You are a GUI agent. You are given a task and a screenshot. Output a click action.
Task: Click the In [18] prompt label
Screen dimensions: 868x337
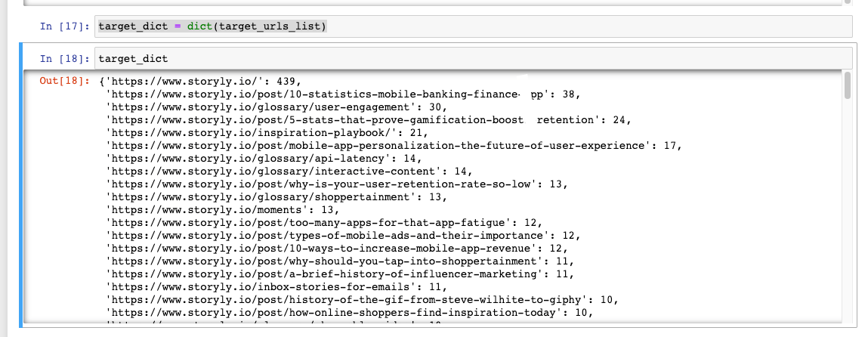pos(65,59)
